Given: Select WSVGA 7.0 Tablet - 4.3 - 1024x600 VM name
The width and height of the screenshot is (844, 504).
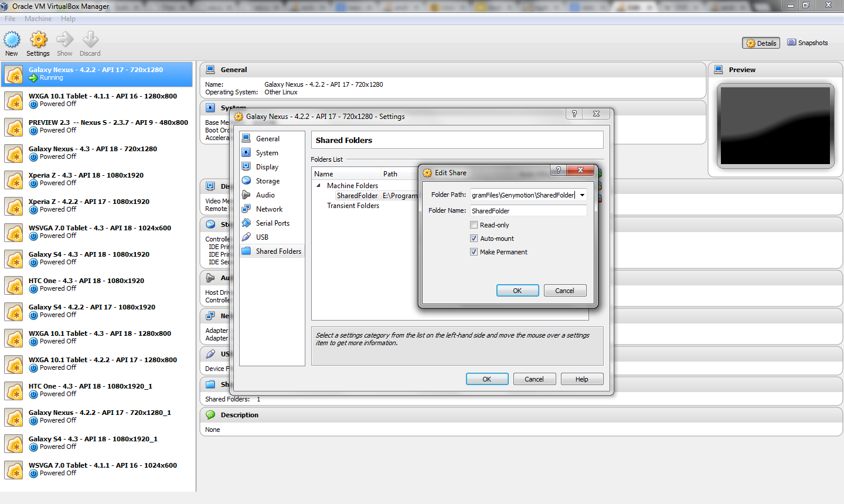Looking at the screenshot, I should click(100, 228).
